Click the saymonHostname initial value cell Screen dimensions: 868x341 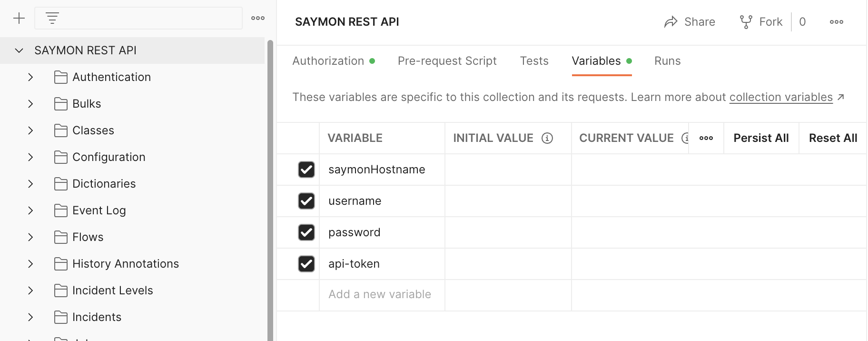pyautogui.click(x=508, y=170)
